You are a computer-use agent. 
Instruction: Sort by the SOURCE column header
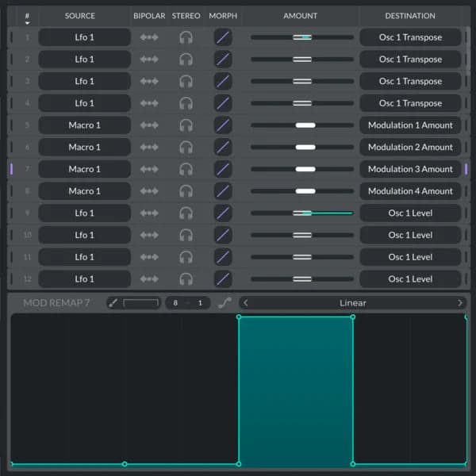pyautogui.click(x=80, y=16)
